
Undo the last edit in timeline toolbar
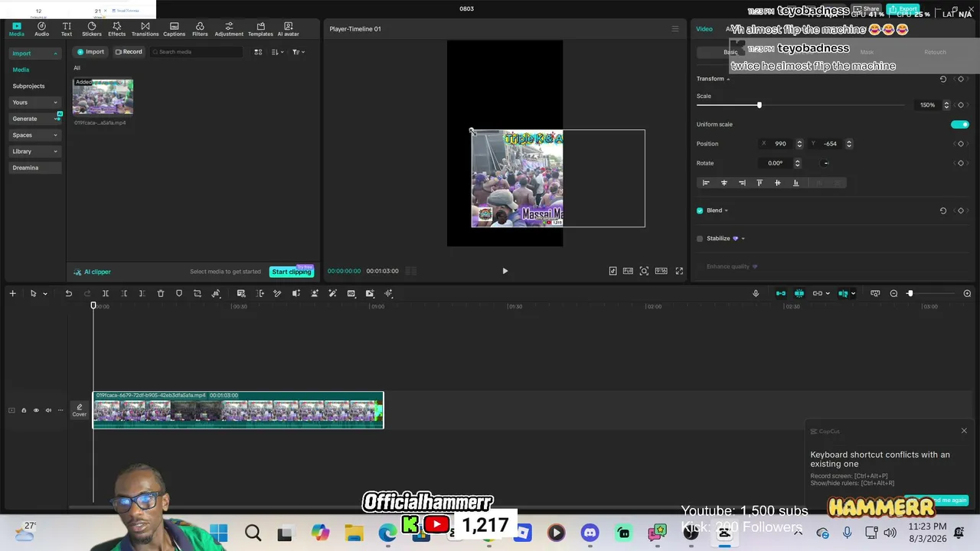click(x=68, y=293)
